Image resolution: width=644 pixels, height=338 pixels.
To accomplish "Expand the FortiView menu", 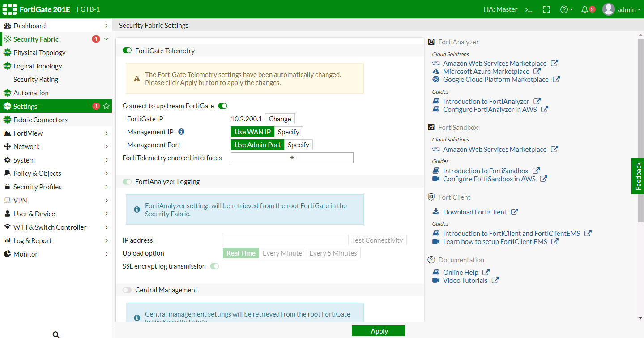I will click(x=56, y=133).
